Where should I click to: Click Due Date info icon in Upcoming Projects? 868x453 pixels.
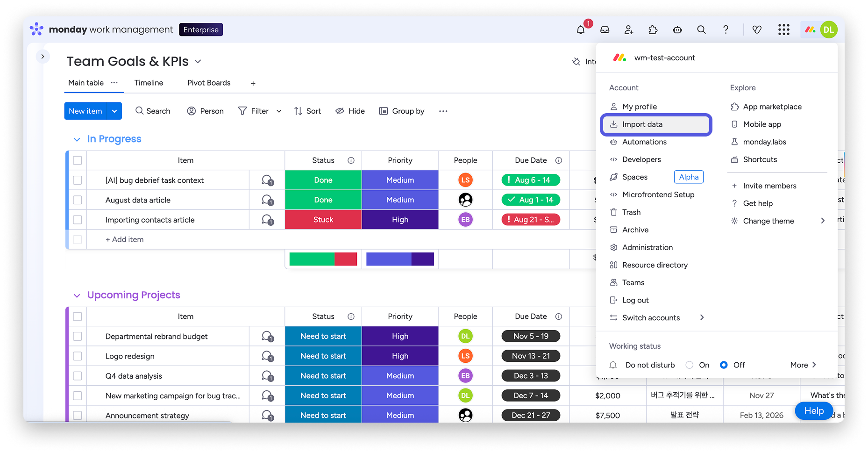559,316
